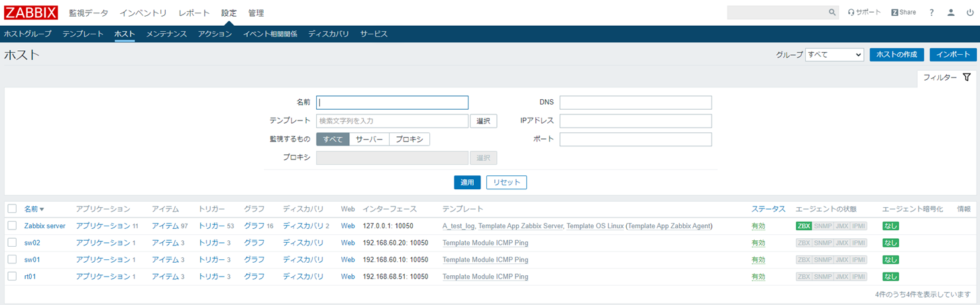
Task: Open the user profile icon
Action: click(951, 13)
